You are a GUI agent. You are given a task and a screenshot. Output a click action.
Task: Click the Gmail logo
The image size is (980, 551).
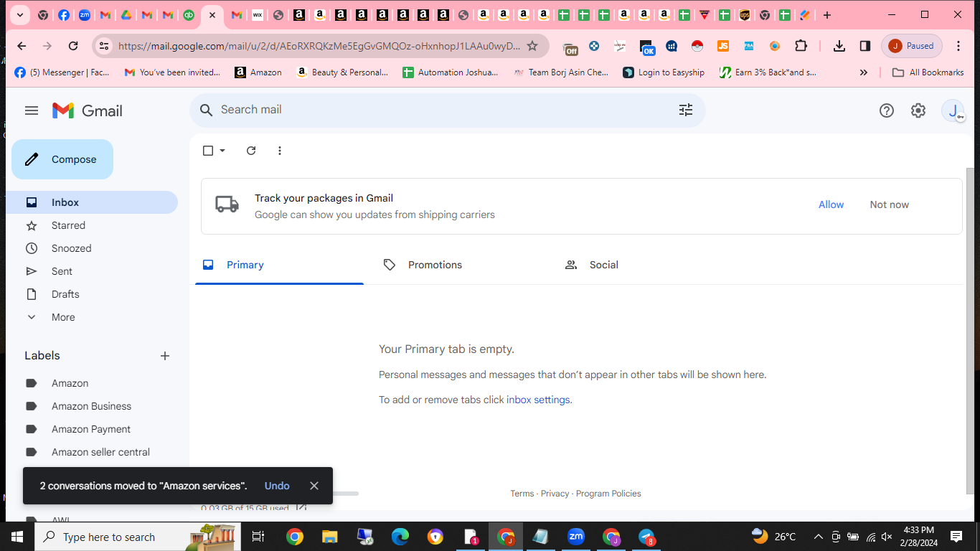88,110
